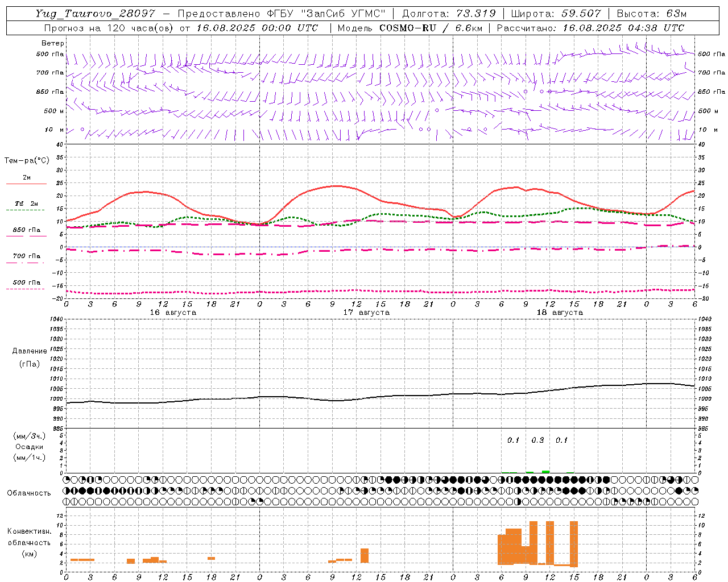The height and width of the screenshot is (582, 728).
Task: Click the "Конвективн." convective cloud label
Action: click(30, 531)
